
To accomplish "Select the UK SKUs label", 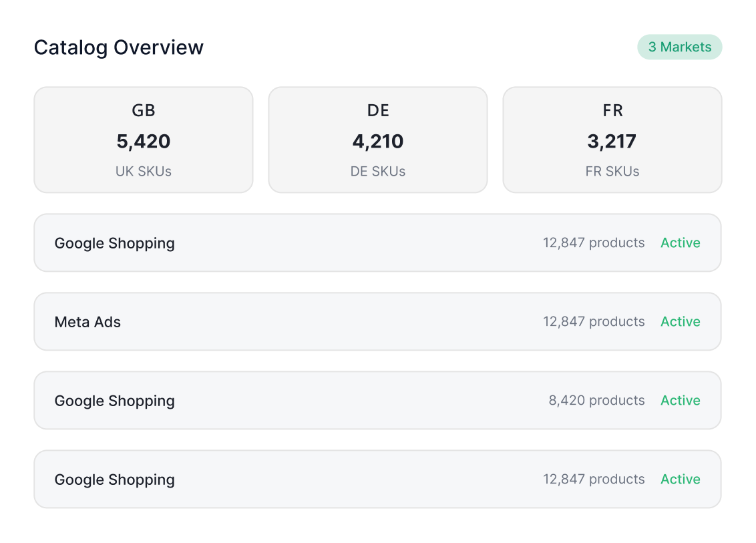I will [144, 172].
